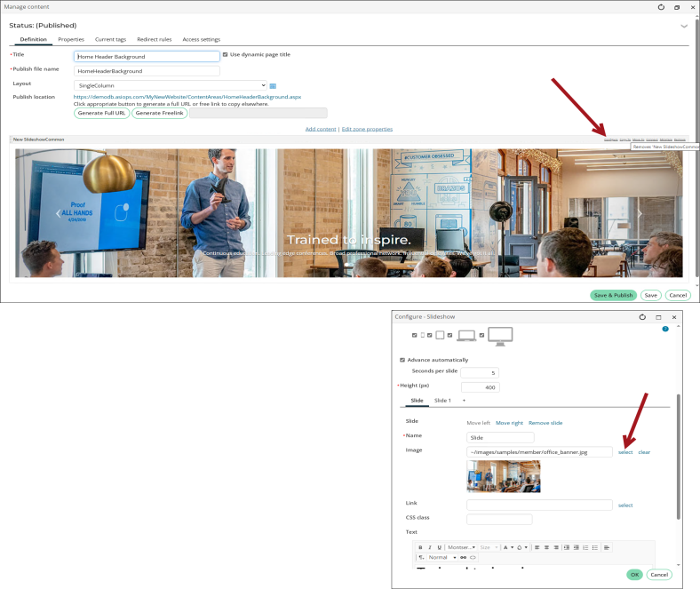The width and height of the screenshot is (700, 589).
Task: Click the HTML source code icon
Action: [473, 557]
